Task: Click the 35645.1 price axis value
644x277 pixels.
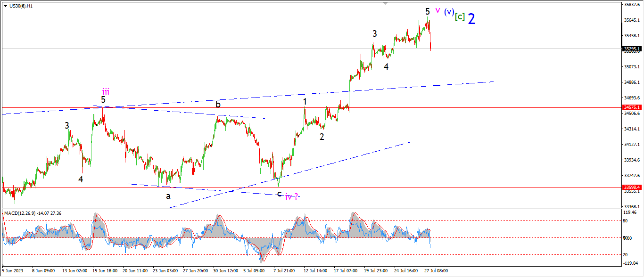Action: pyautogui.click(x=632, y=20)
